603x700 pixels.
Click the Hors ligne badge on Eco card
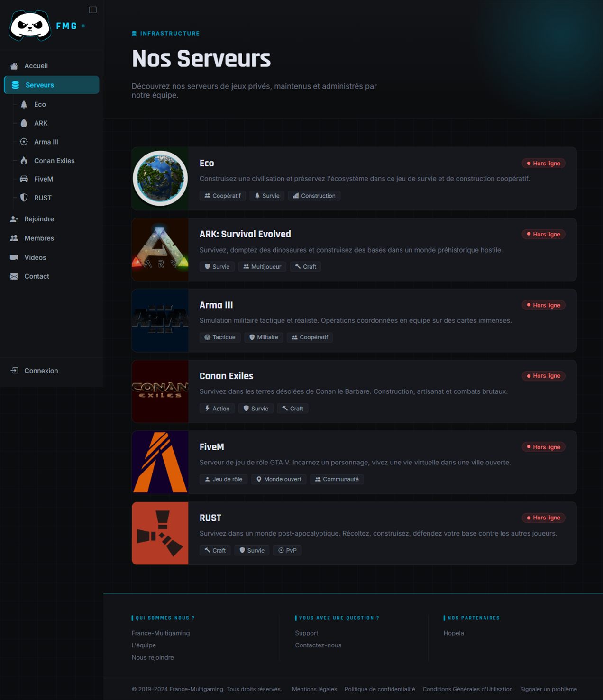543,164
